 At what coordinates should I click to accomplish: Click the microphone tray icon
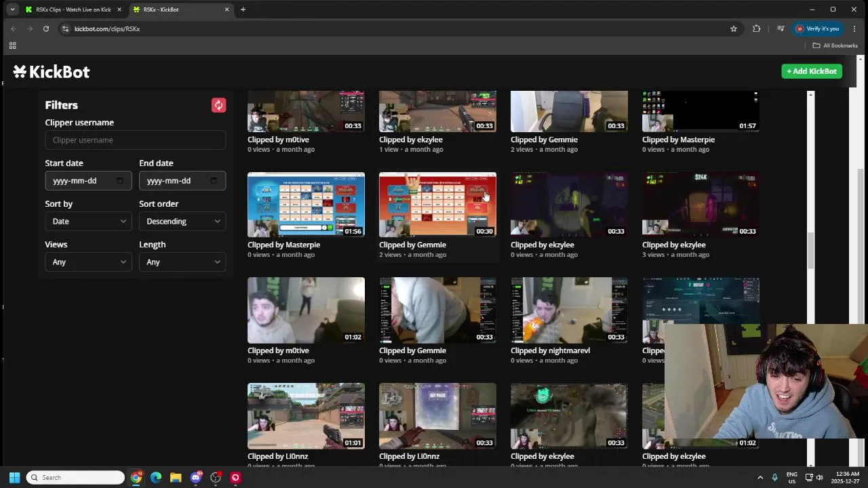tap(775, 477)
